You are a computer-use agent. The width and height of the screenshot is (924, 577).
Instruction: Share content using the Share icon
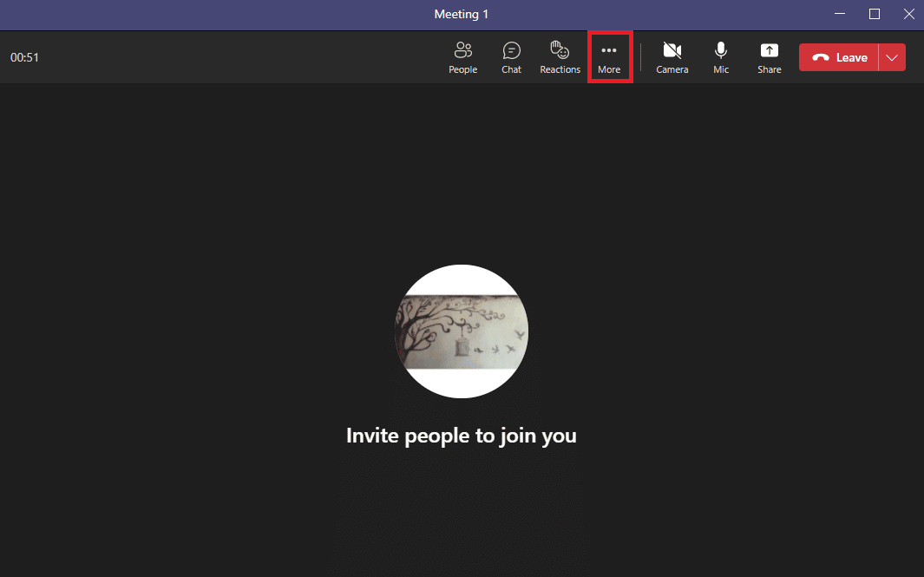coord(769,57)
